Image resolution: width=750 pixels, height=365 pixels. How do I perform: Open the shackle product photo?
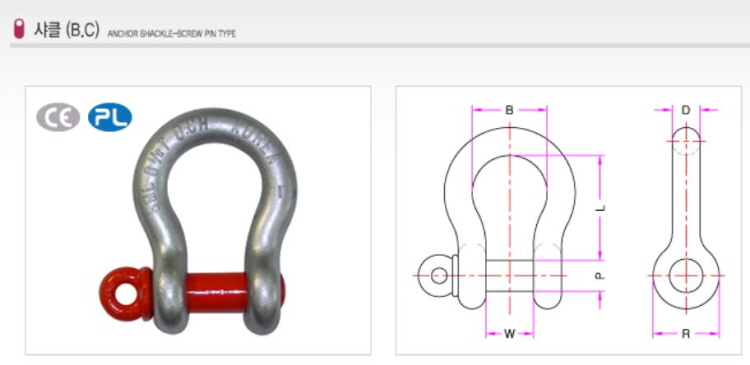[x=198, y=221]
